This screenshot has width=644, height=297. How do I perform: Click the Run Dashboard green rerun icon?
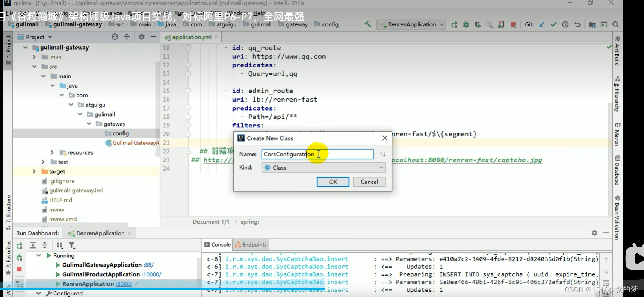[x=20, y=245]
